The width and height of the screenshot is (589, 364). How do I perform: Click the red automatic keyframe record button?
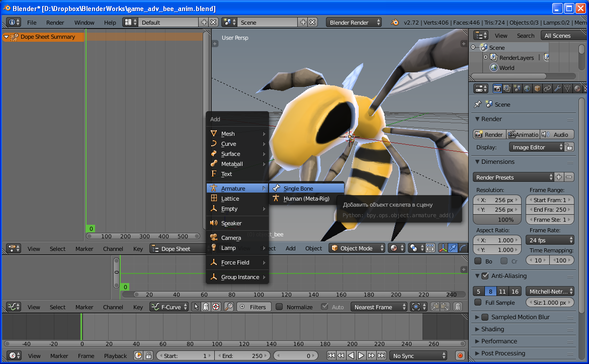460,355
